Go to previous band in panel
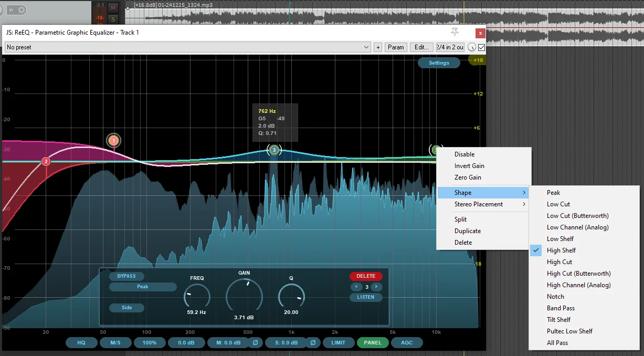The width and height of the screenshot is (644, 356). (x=356, y=287)
